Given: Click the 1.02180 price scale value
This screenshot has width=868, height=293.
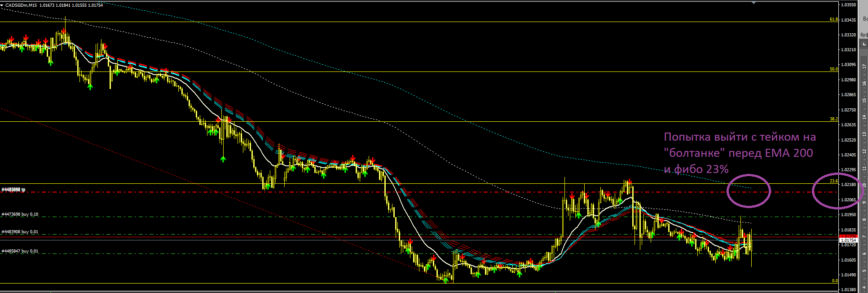Looking at the screenshot, I should click(848, 185).
